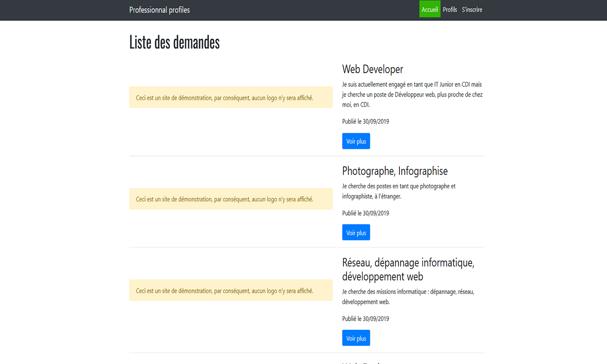The image size is (607, 364).
Task: Click the Professionnal profiles brand link
Action: tap(159, 10)
